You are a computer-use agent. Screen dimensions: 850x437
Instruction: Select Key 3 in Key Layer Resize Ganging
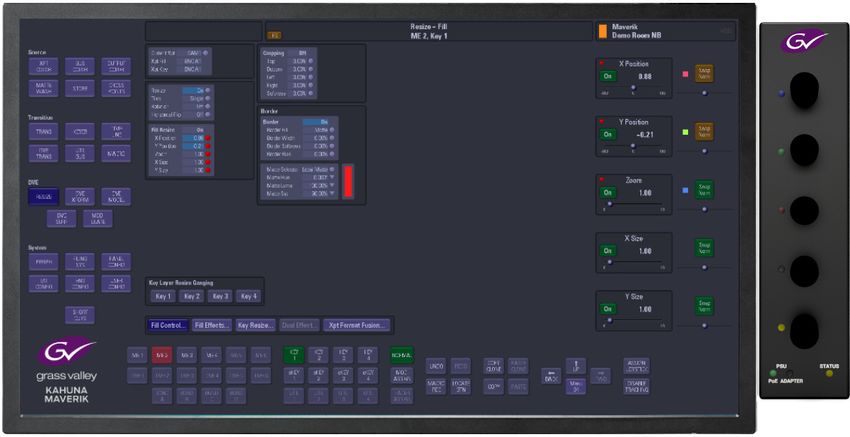[221, 296]
